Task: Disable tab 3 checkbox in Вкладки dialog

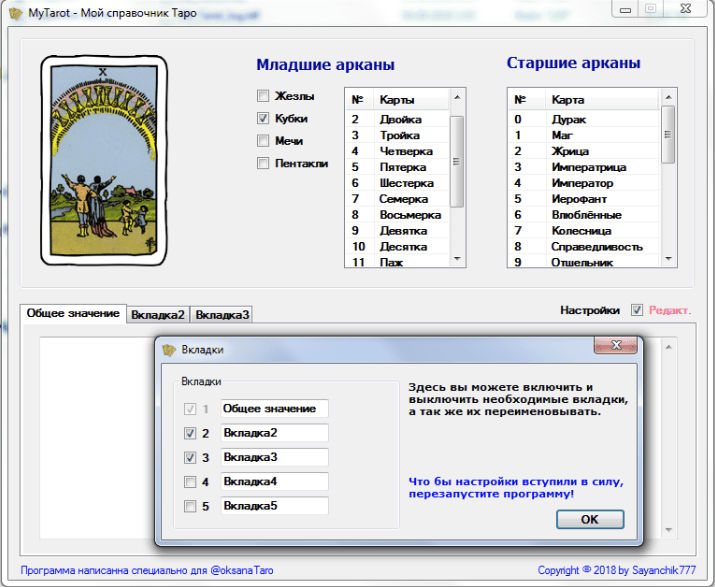Action: (190, 457)
